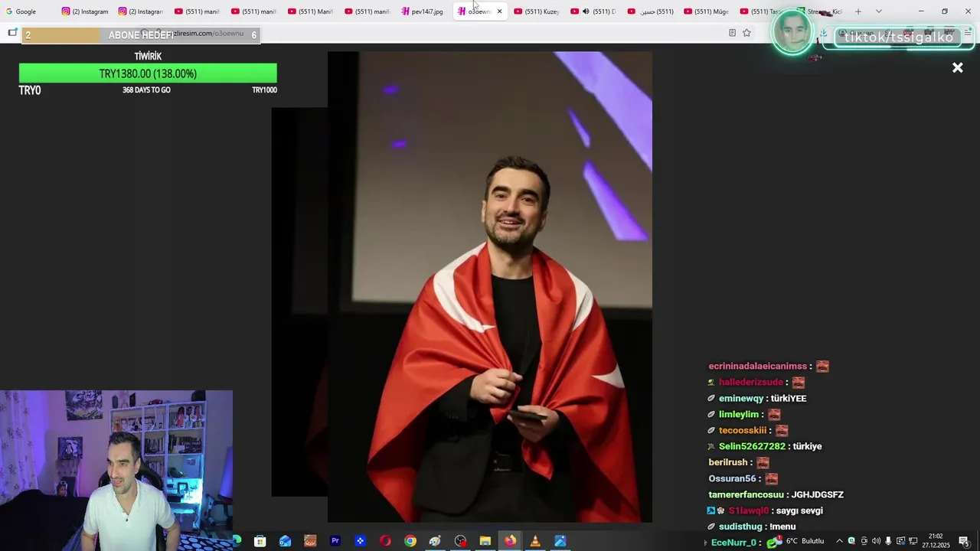Click the Firefox taskbar icon
Screen dimensions: 980x551
(x=510, y=541)
